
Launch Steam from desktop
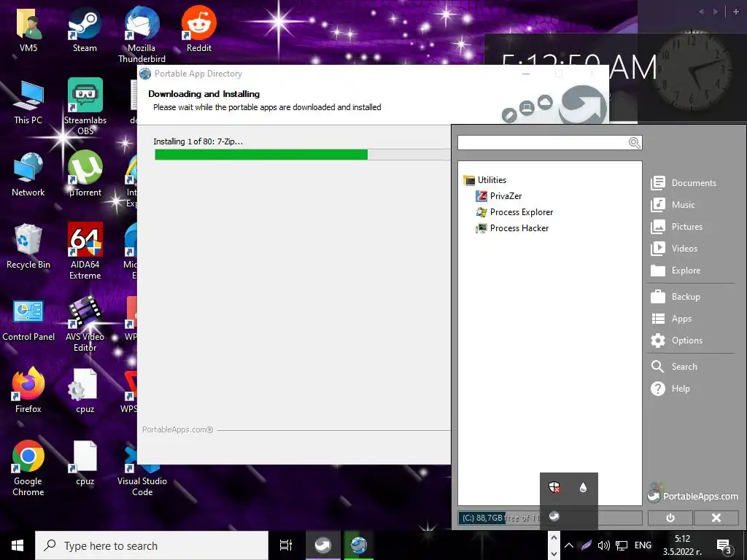[85, 29]
